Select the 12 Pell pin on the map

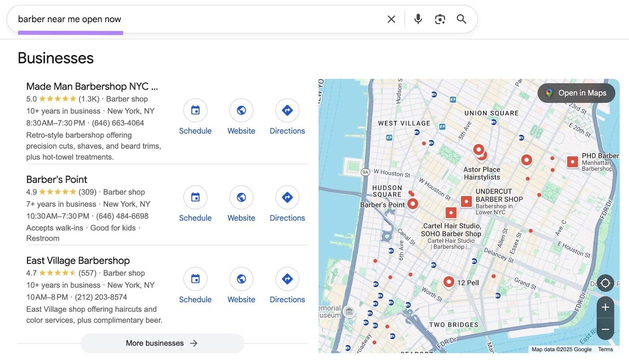coord(449,282)
